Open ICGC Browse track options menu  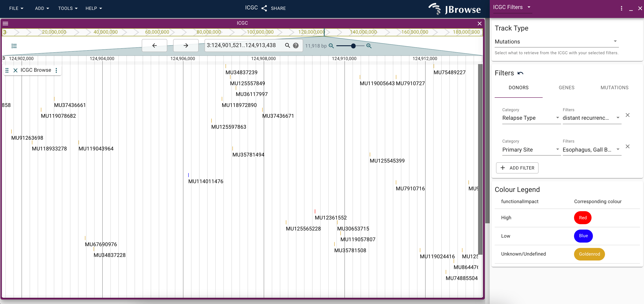(x=56, y=70)
